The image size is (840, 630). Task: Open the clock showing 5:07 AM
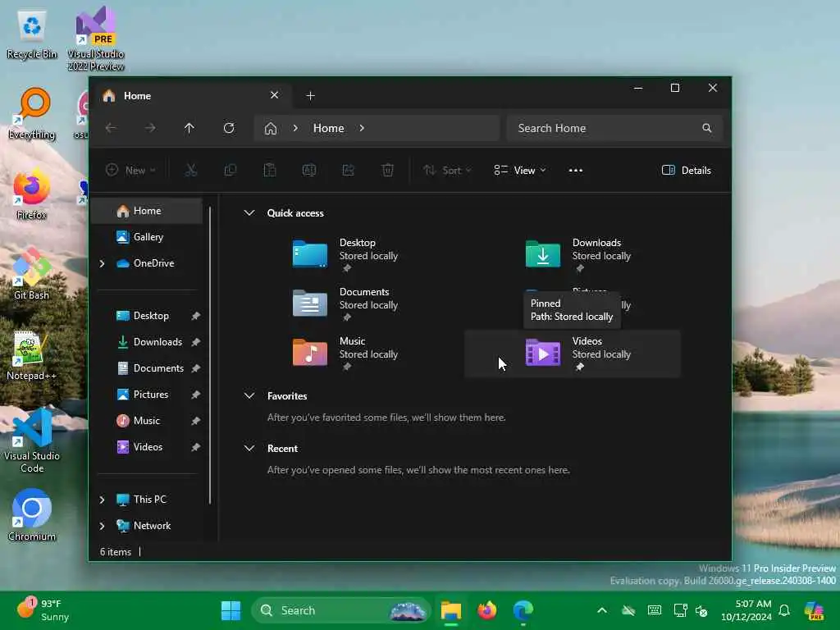click(x=746, y=610)
